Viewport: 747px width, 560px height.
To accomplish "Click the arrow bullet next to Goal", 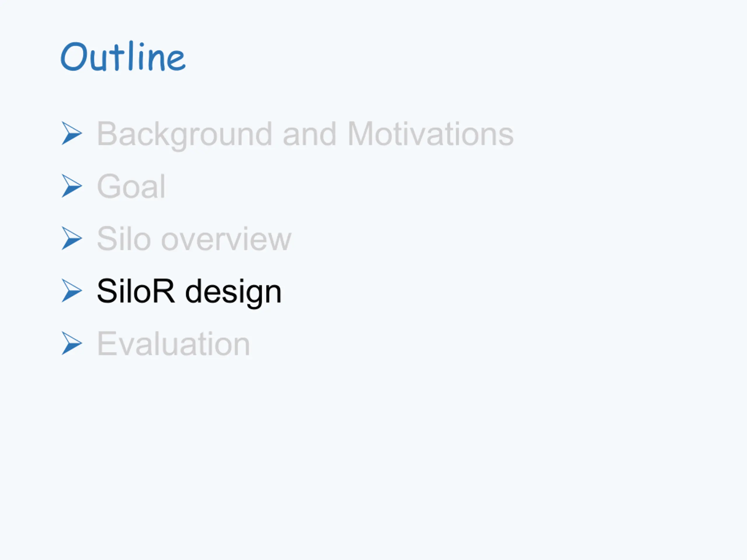I will [71, 186].
